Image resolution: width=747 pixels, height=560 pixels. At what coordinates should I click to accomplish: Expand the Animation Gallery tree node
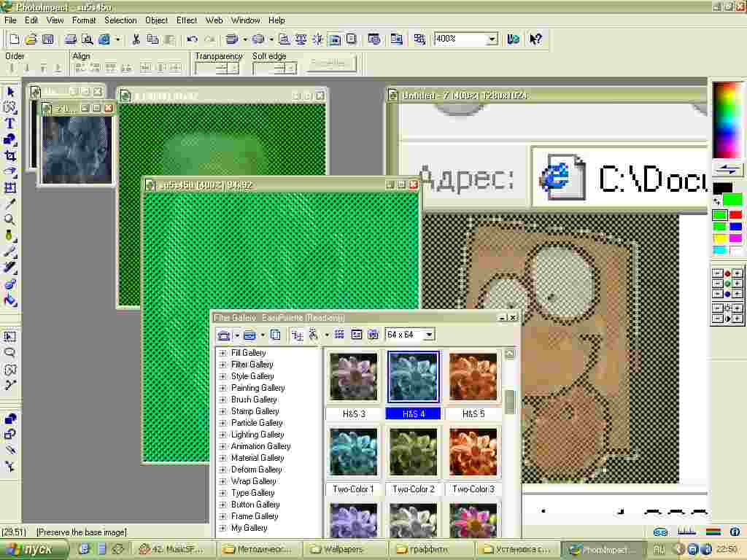(x=222, y=446)
